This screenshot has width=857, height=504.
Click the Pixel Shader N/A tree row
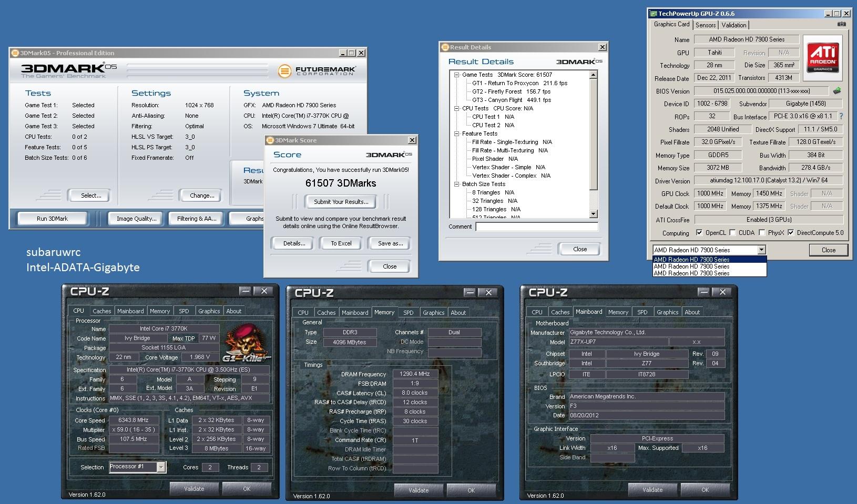[495, 159]
